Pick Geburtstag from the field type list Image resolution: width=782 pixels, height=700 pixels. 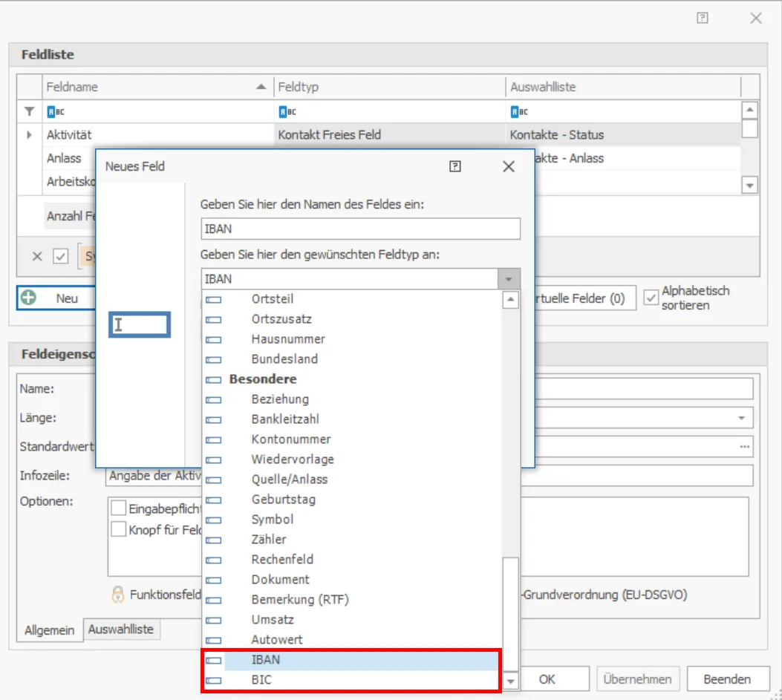[352, 499]
